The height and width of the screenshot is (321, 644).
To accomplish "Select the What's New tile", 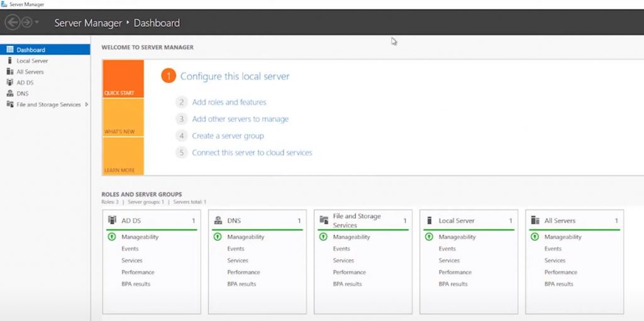I will [x=123, y=118].
